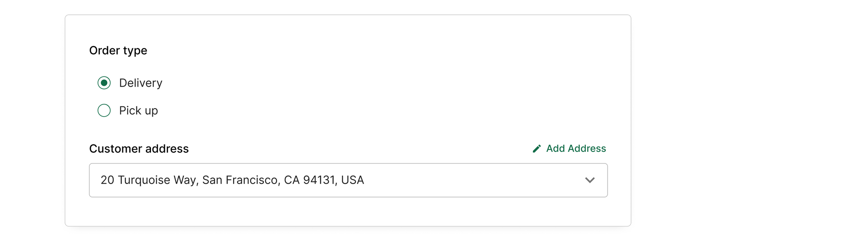
Task: Click the Pick up option label
Action: pos(138,110)
